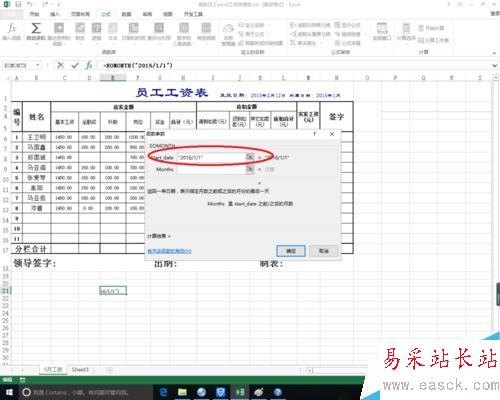Open the Define Name dropdown arrow
500x400 pixels.
(x=269, y=25)
